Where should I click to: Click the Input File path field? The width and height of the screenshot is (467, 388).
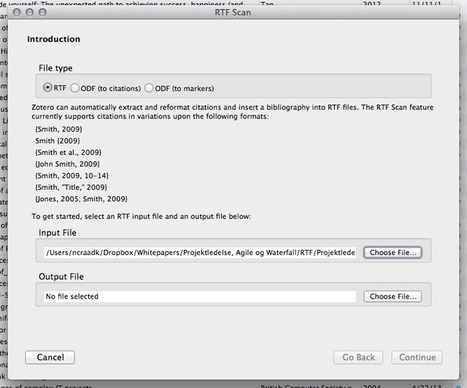point(200,252)
